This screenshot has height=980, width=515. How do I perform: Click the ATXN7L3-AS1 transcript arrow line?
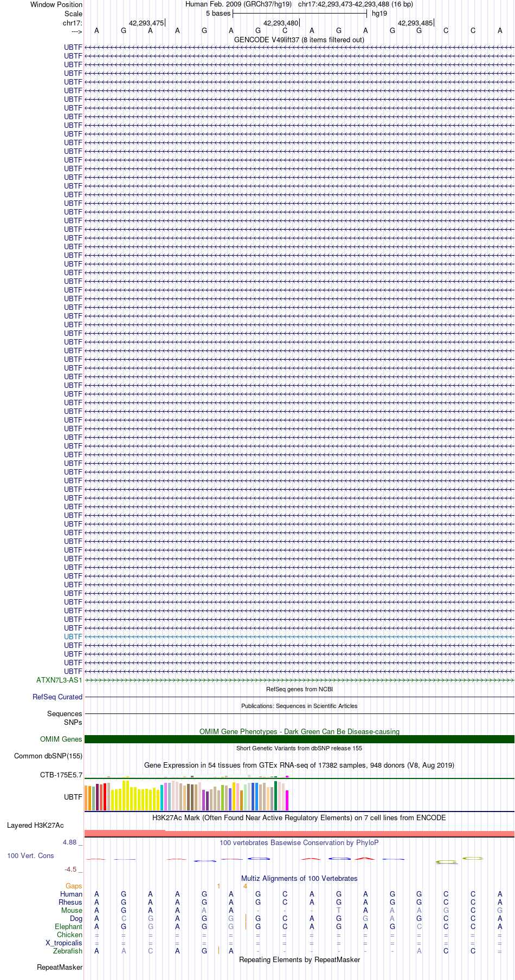click(299, 680)
